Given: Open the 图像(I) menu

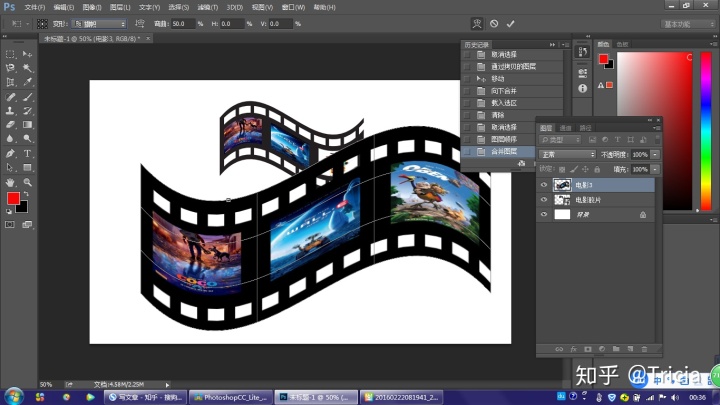Looking at the screenshot, I should [92, 7].
